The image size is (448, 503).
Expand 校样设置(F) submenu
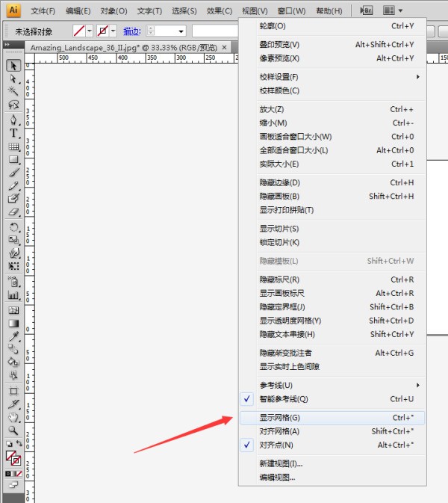tap(332, 77)
